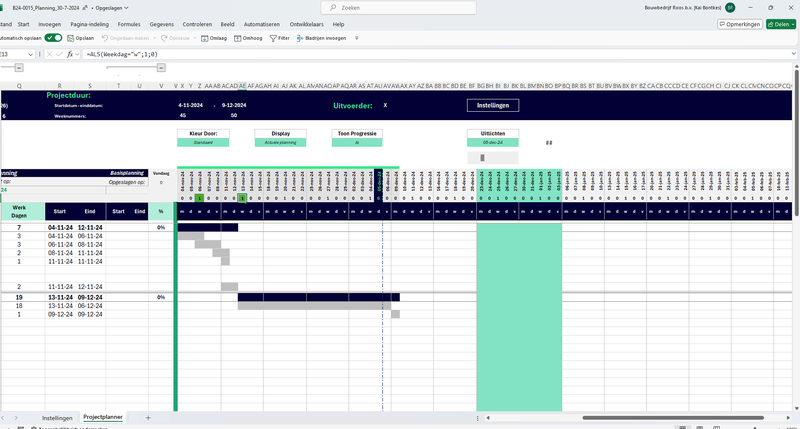The width and height of the screenshot is (800, 429).
Task: Open the Toon Progressie dropdown
Action: coord(357,143)
